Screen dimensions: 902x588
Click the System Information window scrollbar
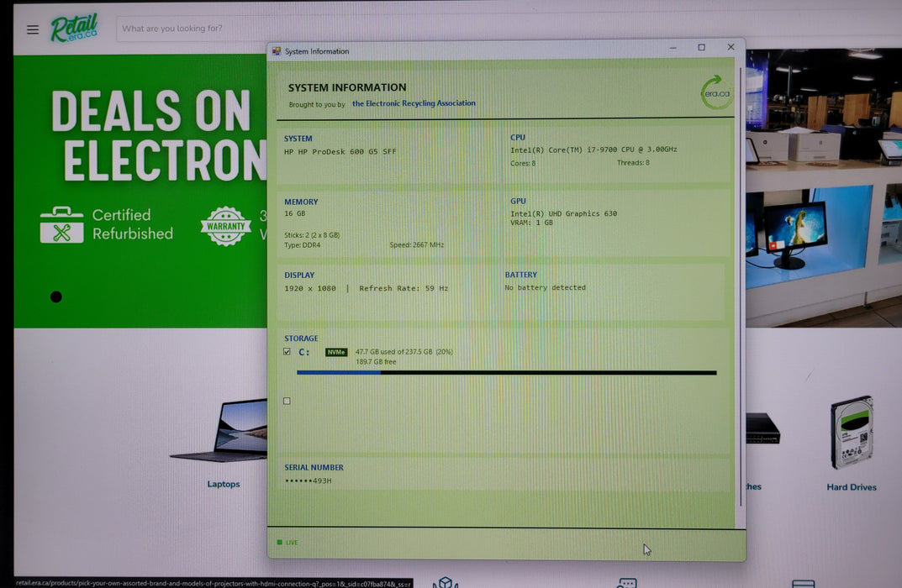click(x=741, y=287)
